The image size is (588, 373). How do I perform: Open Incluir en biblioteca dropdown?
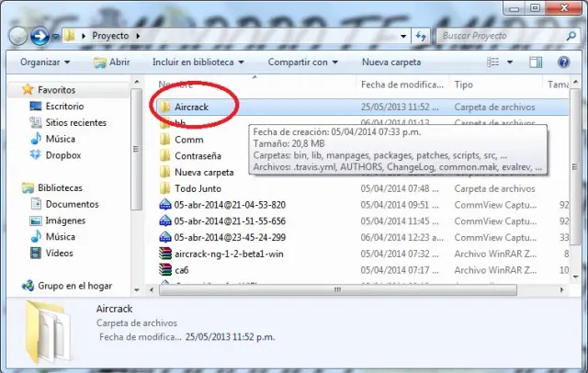[x=198, y=62]
